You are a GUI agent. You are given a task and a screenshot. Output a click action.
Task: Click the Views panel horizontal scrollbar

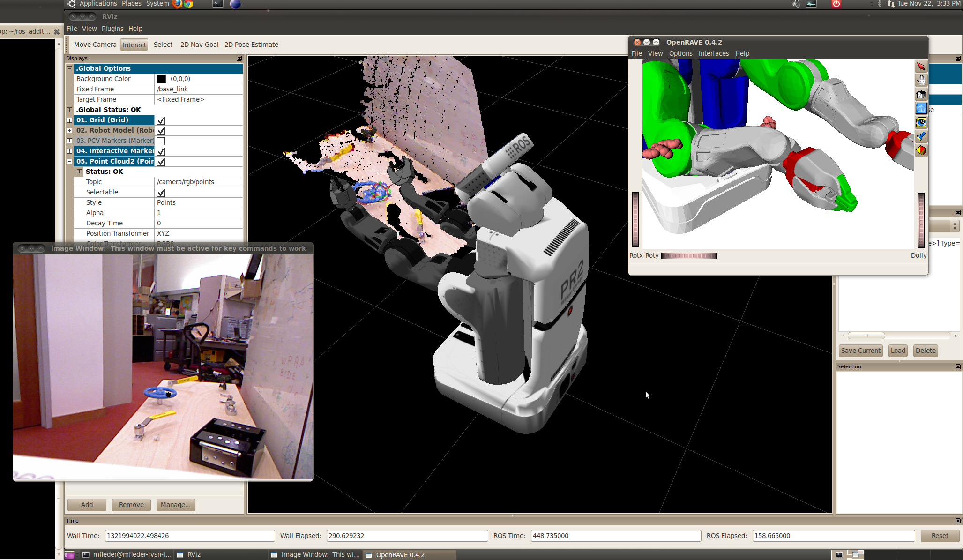pyautogui.click(x=898, y=336)
